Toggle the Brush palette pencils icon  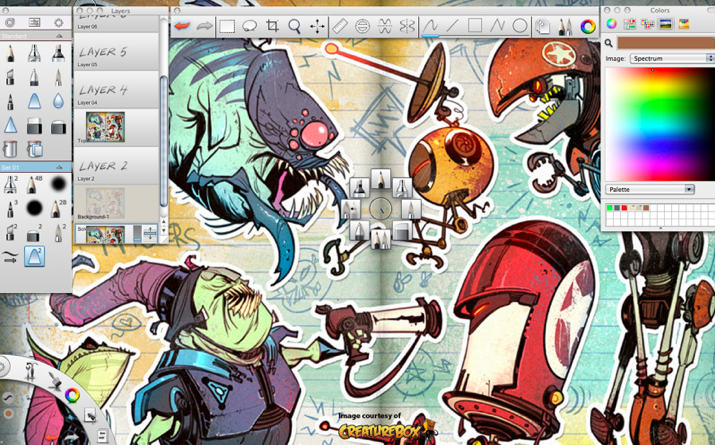coord(565,26)
